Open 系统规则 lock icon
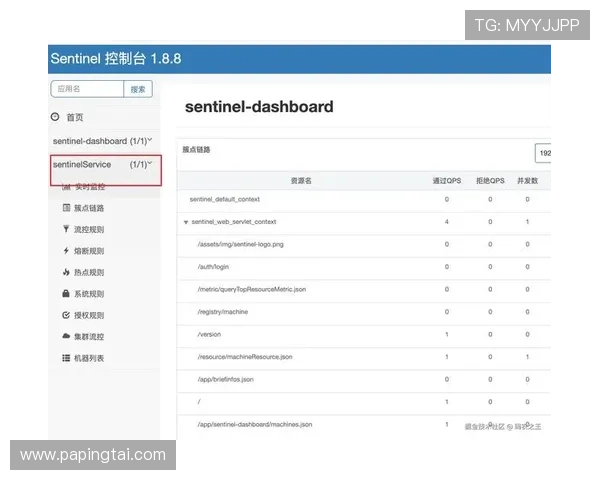This screenshot has height=480, width=600. pyautogui.click(x=66, y=294)
